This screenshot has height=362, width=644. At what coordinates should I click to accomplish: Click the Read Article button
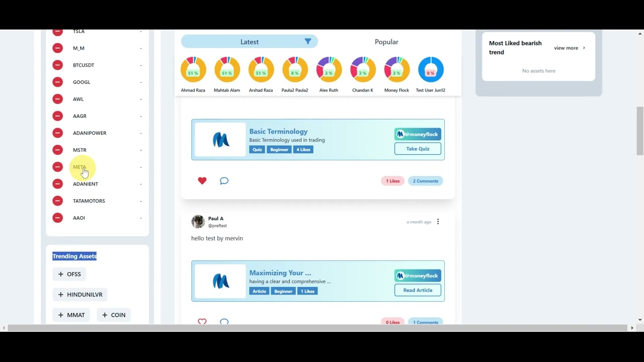pyautogui.click(x=418, y=290)
